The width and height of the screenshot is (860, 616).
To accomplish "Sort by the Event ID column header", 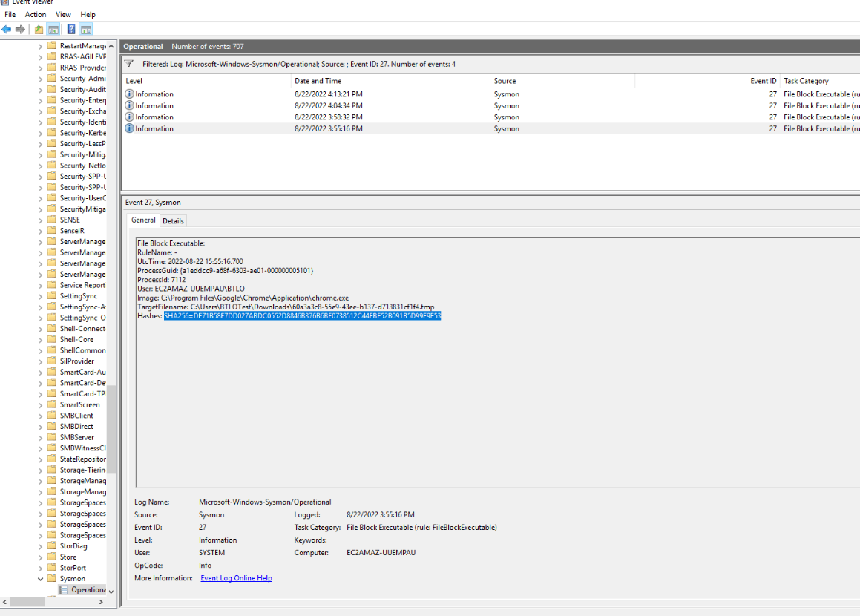I will point(708,81).
